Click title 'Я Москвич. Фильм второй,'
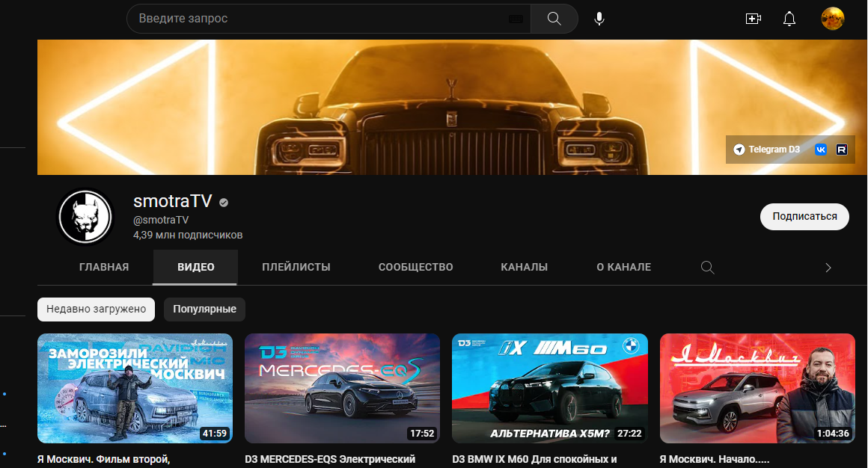868x468 pixels. pyautogui.click(x=103, y=459)
